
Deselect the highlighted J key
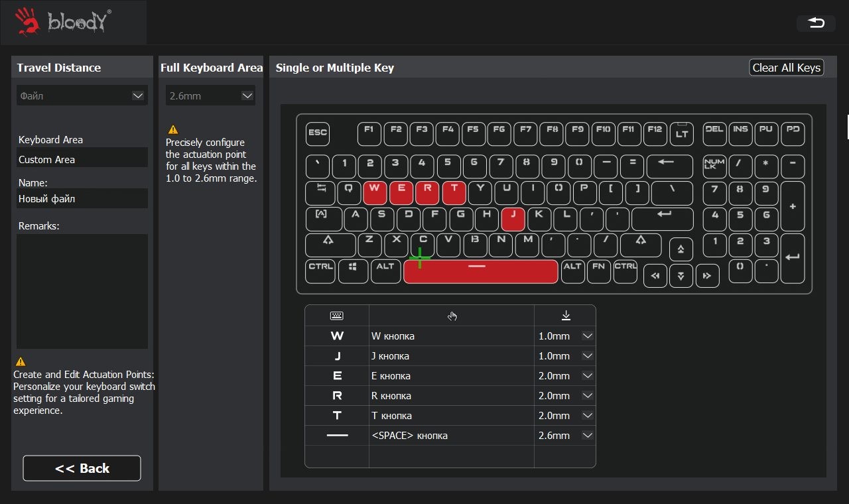[513, 218]
